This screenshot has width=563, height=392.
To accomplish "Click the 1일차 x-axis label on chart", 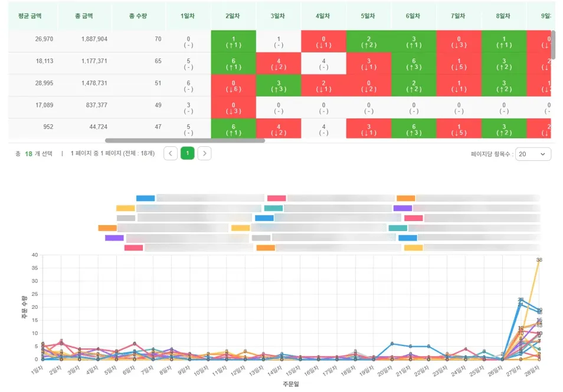I will pyautogui.click(x=37, y=370).
